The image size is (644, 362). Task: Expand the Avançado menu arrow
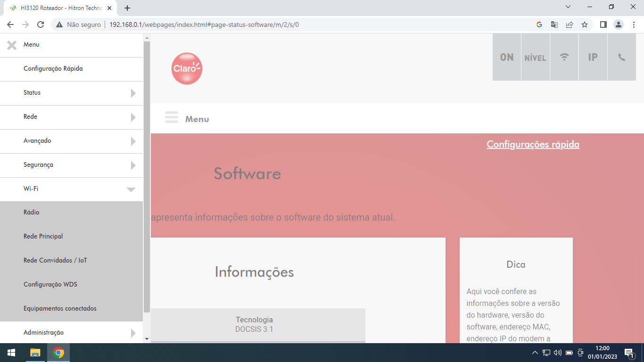tap(133, 141)
